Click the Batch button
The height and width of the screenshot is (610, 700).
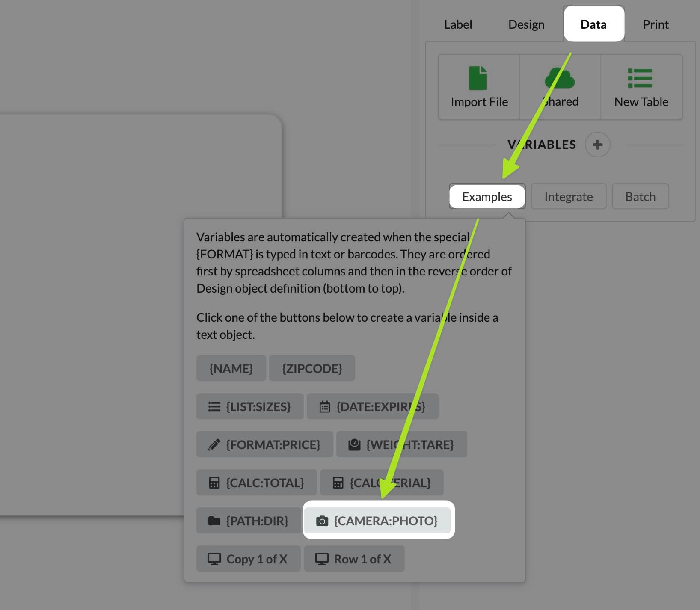click(x=640, y=197)
